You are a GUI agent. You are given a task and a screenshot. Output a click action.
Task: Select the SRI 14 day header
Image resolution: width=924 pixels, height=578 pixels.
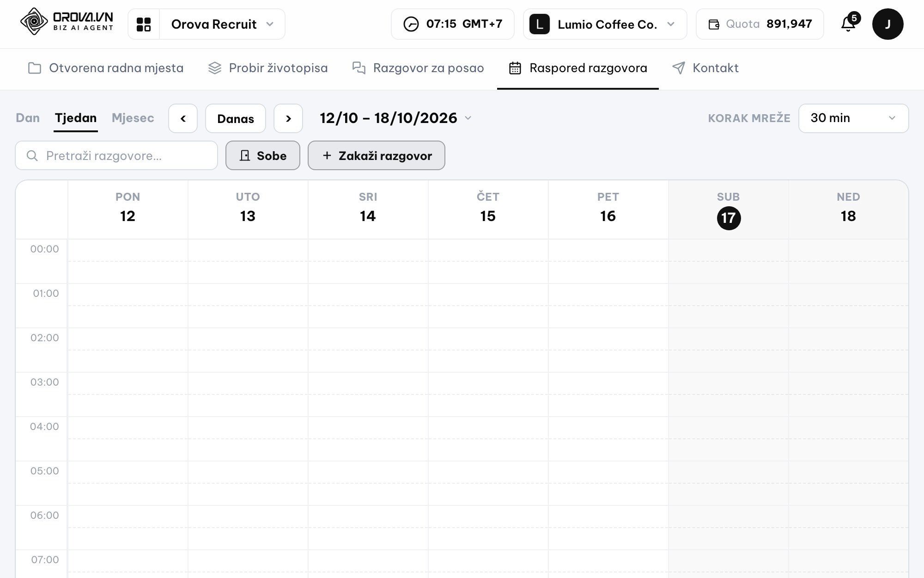(x=368, y=209)
